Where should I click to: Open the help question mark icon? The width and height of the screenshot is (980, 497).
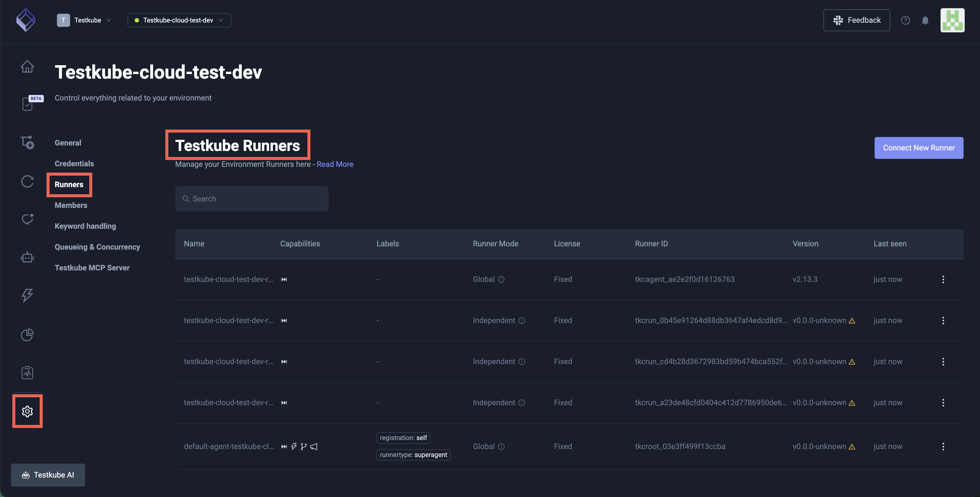905,20
